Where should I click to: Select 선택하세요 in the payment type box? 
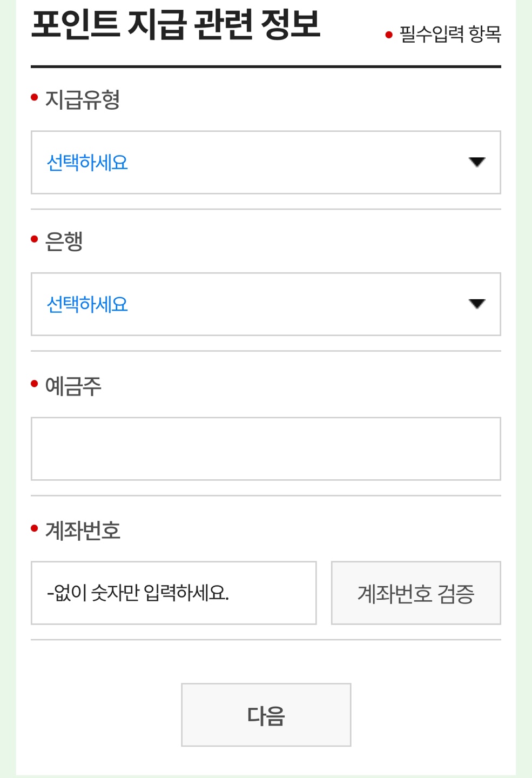(x=87, y=162)
